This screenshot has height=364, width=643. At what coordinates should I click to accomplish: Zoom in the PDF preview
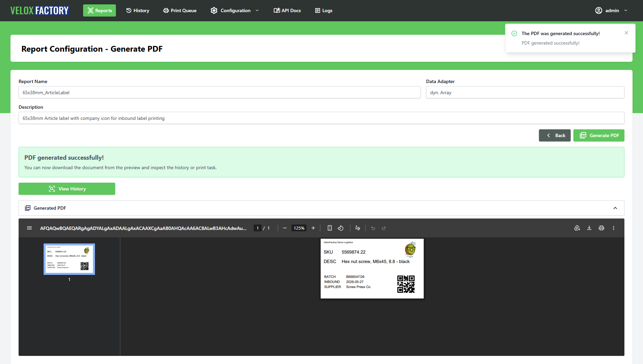coord(313,228)
